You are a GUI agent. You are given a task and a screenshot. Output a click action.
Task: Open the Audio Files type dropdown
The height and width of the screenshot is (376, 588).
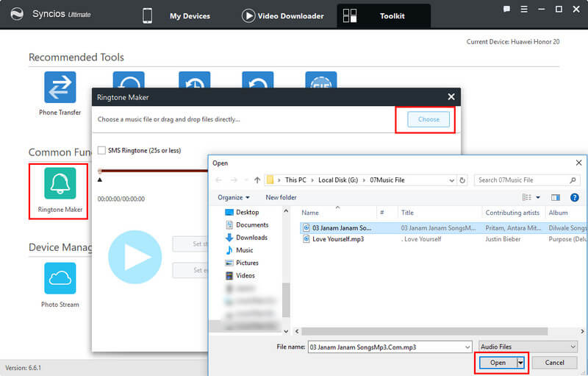(x=573, y=347)
